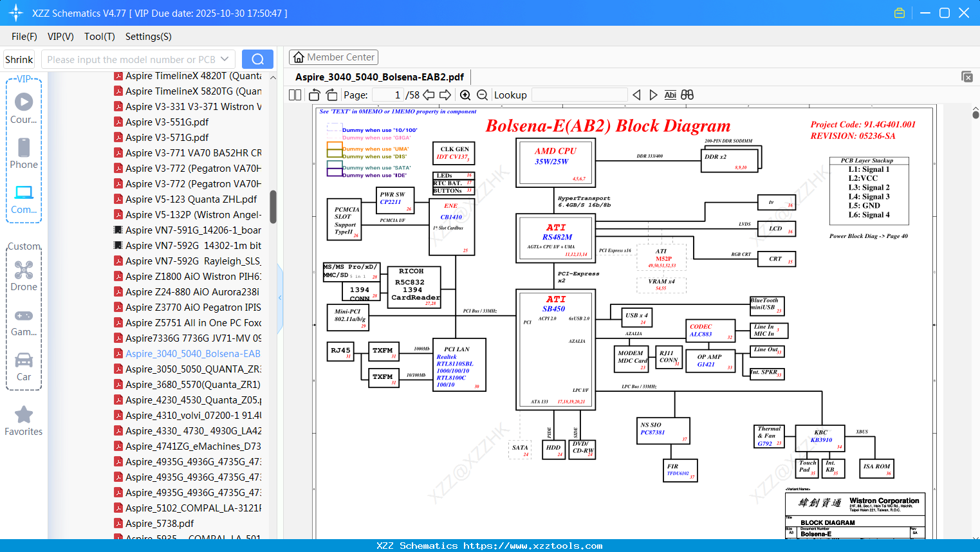Open the File(F) menu
980x552 pixels.
(24, 37)
